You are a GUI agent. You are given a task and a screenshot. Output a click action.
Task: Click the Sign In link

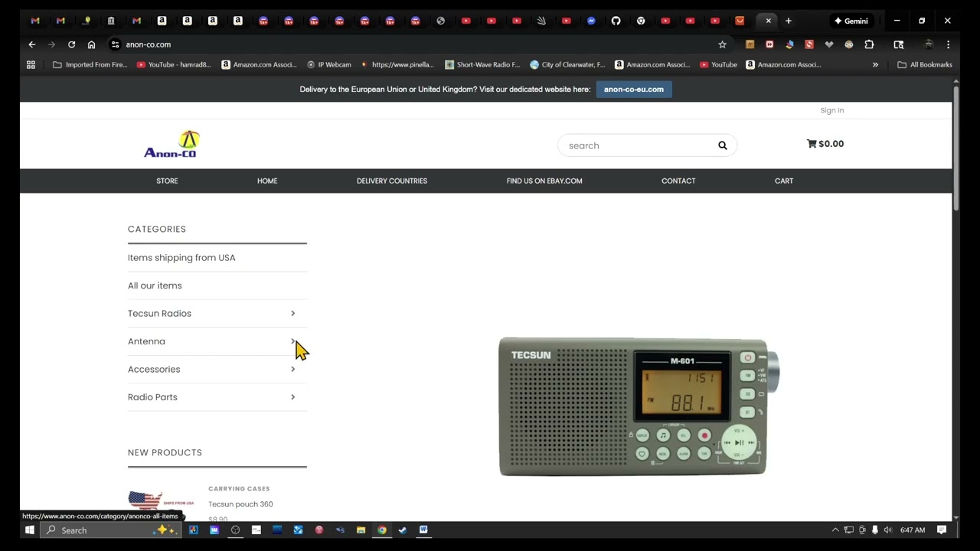832,110
